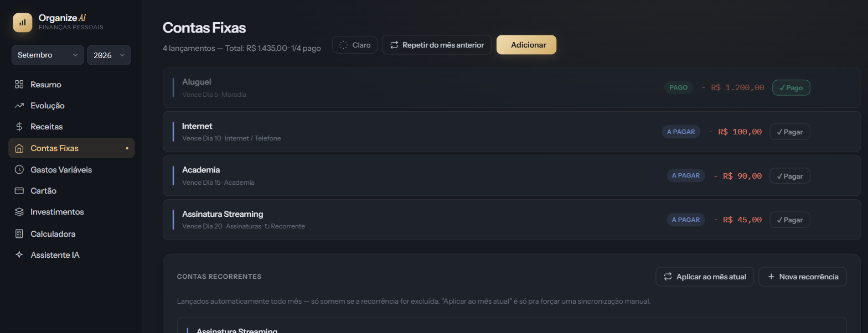Open the Evolução section
The width and height of the screenshot is (868, 333).
71,106
